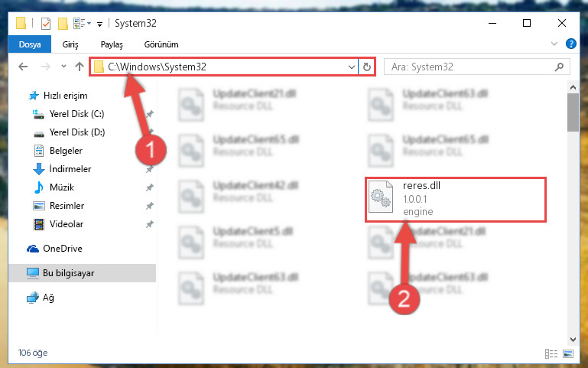Click the back navigation arrow
The height and width of the screenshot is (368, 588).
(x=23, y=67)
